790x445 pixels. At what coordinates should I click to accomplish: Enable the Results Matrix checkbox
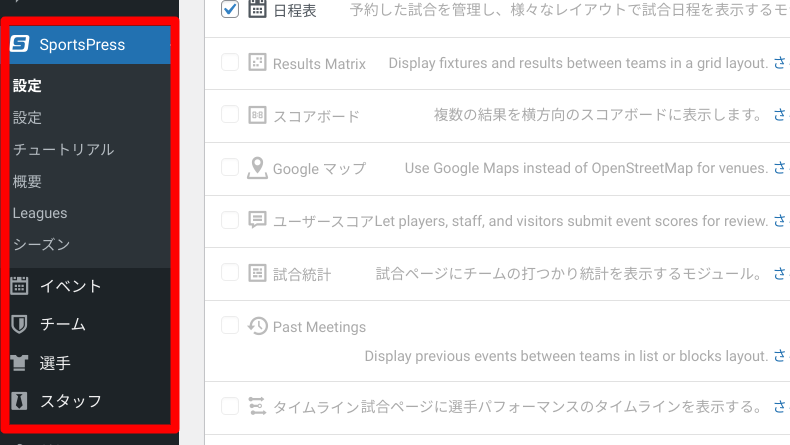pyautogui.click(x=230, y=62)
